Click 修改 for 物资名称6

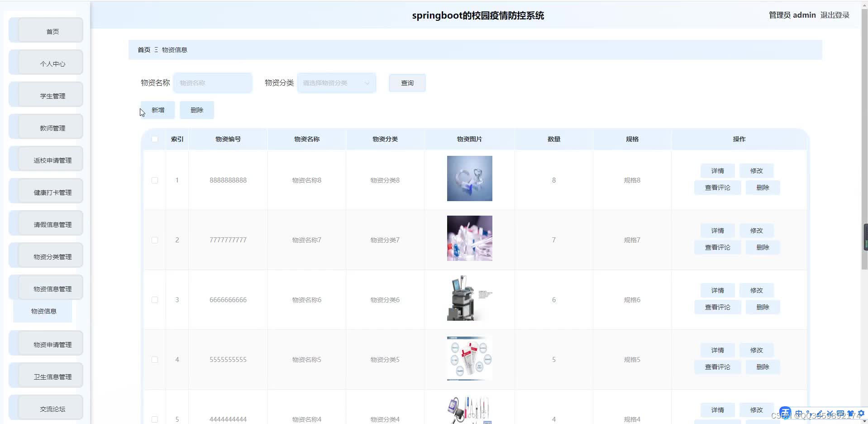point(757,290)
